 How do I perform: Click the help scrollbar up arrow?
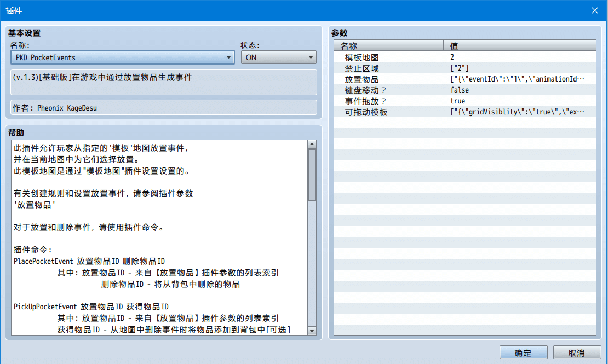tap(312, 144)
